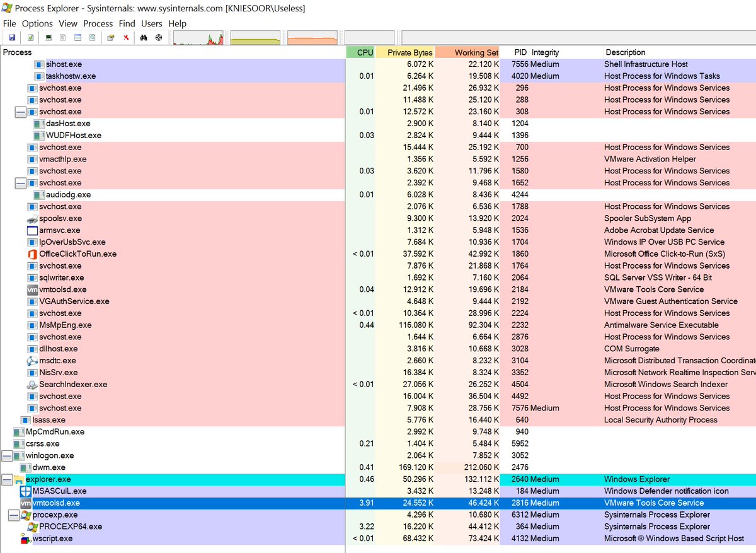Click the Process Explorer title bar icon

pyautogui.click(x=7, y=8)
